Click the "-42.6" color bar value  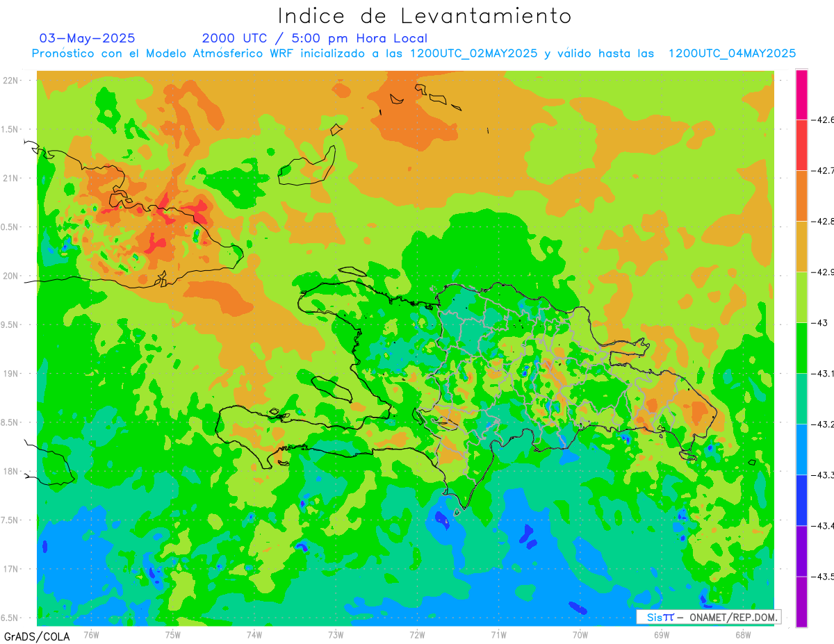click(x=824, y=120)
